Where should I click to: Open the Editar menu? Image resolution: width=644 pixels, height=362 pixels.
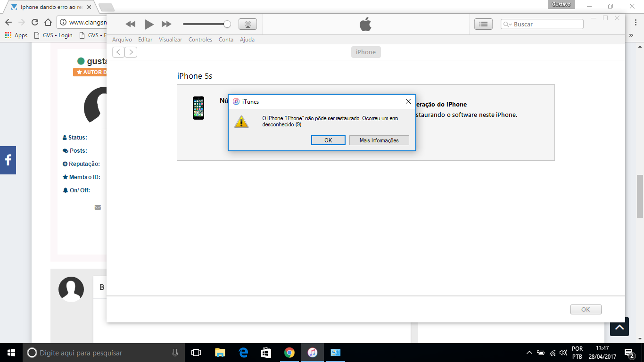pyautogui.click(x=145, y=40)
